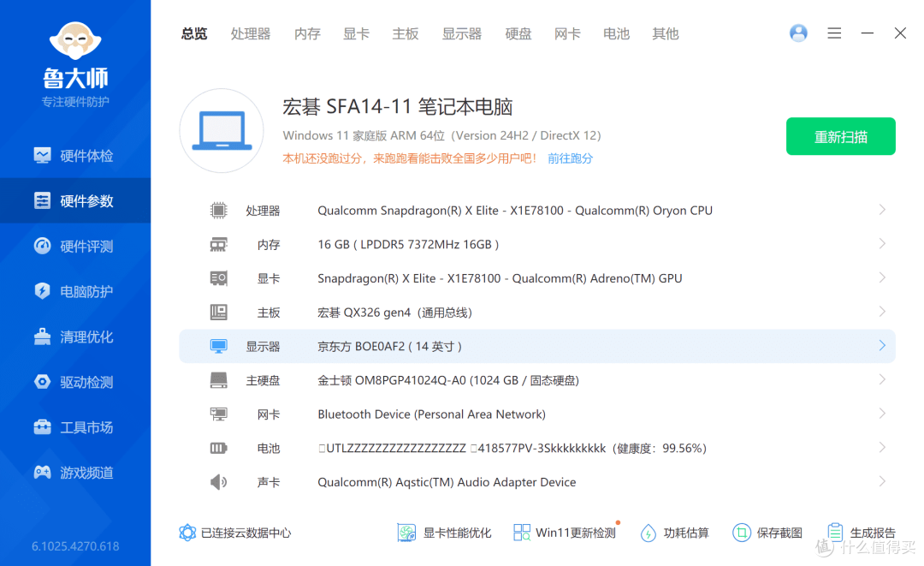This screenshot has height=566, width=924.
Task: Click the laptop device picture
Action: pos(222,131)
